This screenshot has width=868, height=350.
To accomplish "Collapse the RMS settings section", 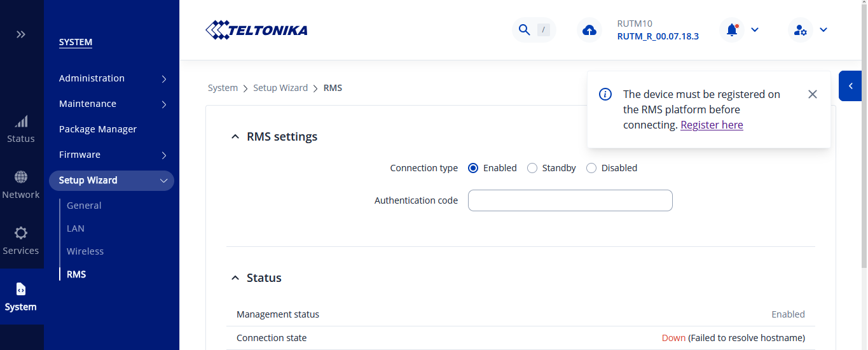I will tap(235, 137).
